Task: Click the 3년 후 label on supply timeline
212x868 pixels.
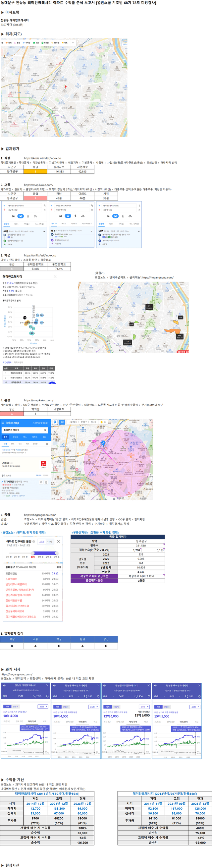Action: pyautogui.click(x=57, y=557)
